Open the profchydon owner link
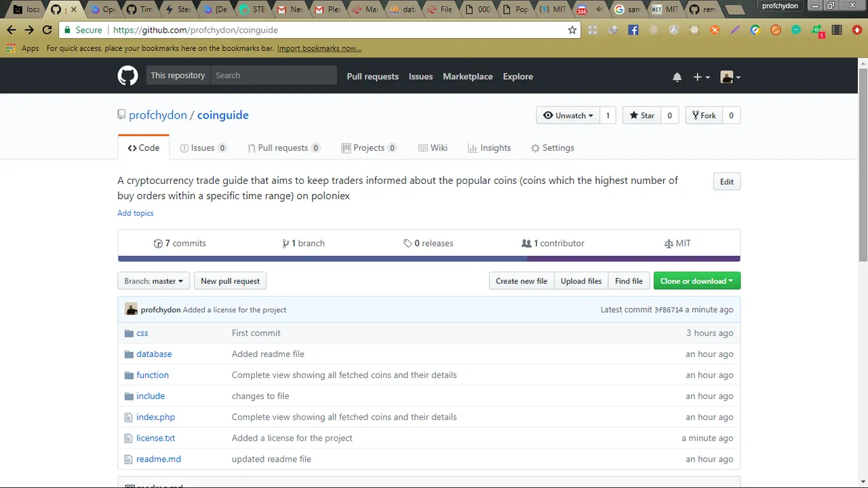This screenshot has height=488, width=868. click(x=158, y=115)
